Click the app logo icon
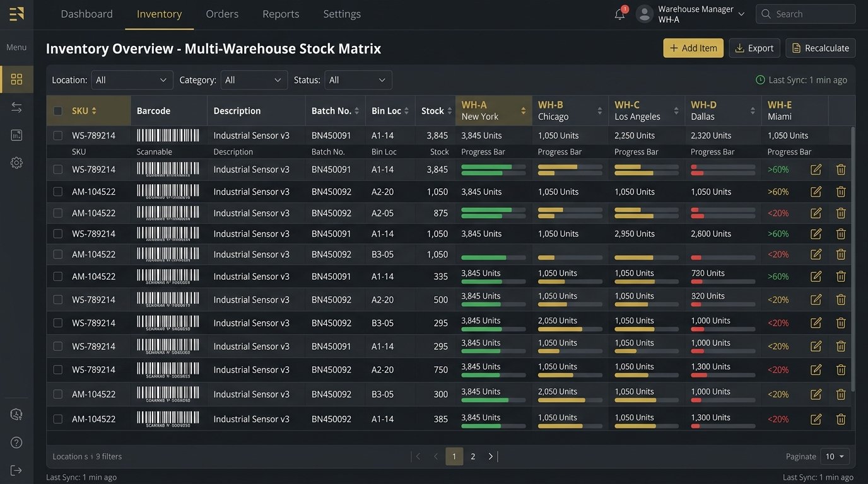The width and height of the screenshot is (868, 484). click(x=16, y=14)
